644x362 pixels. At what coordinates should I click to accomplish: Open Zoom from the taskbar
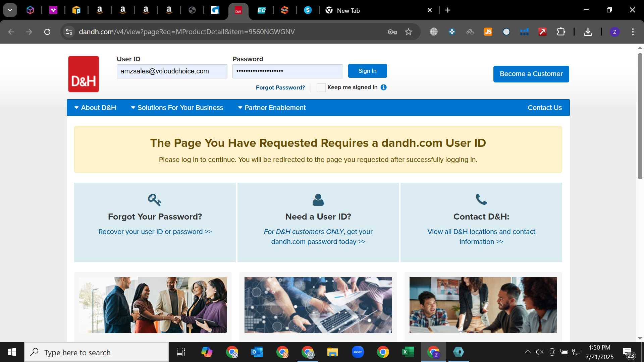coord(358,352)
